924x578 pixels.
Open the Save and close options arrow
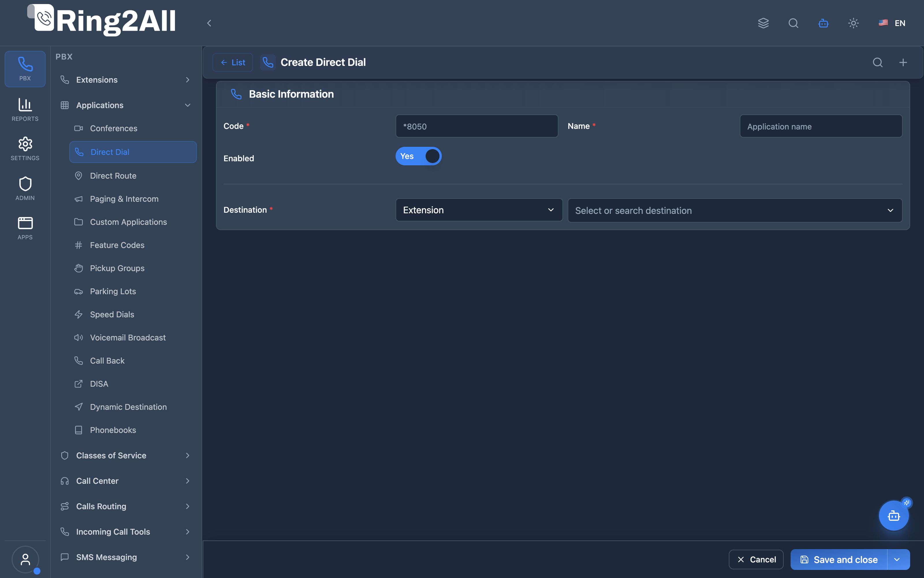pyautogui.click(x=898, y=560)
